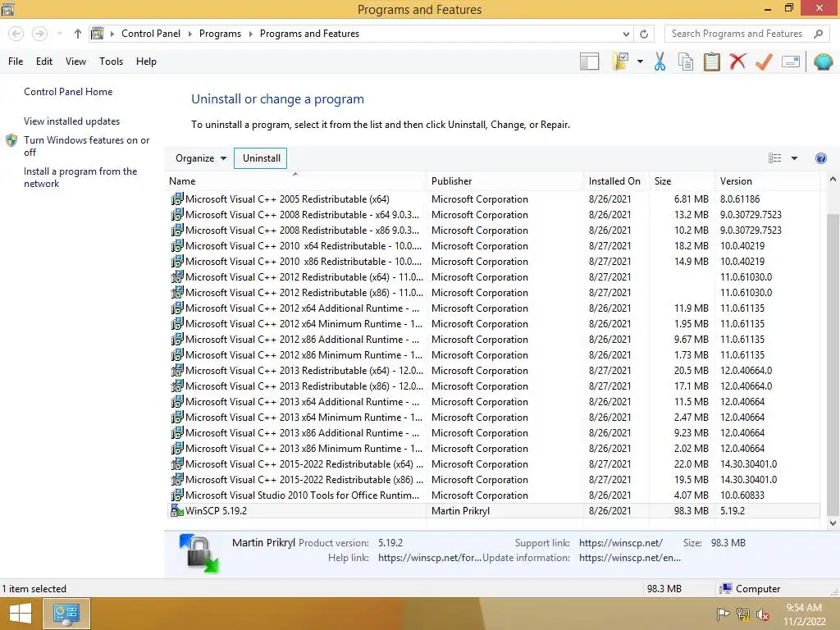Click the Back navigation arrow

tap(16, 34)
